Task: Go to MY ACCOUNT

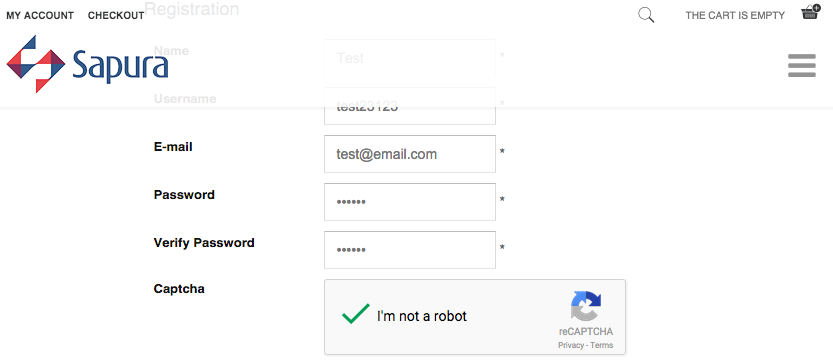Action: (x=40, y=15)
